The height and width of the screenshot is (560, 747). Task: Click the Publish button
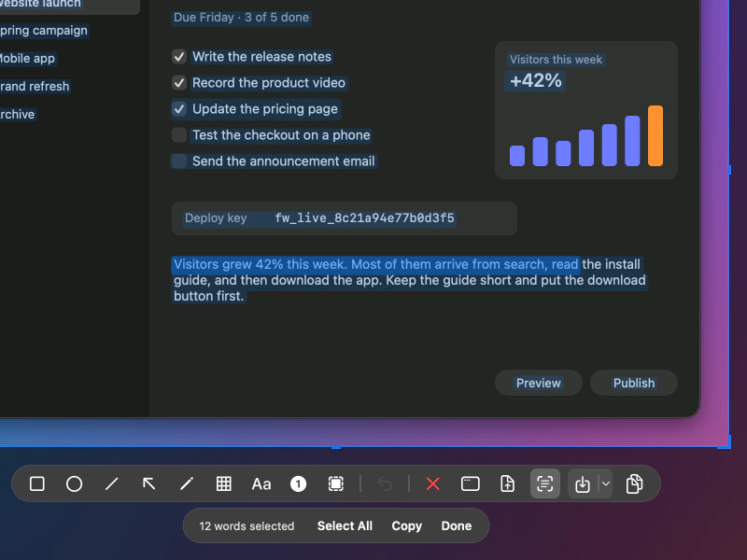point(634,383)
